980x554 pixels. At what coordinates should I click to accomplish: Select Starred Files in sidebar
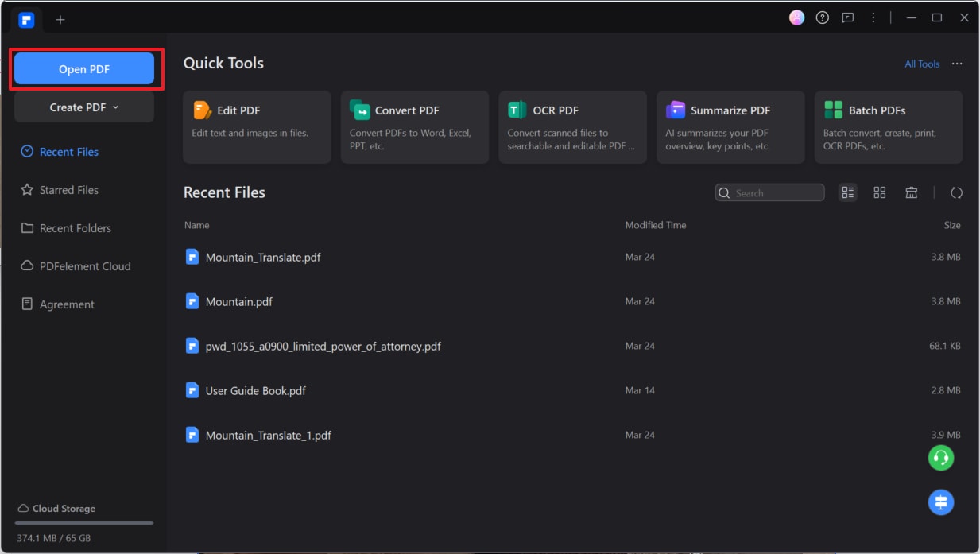[69, 190]
